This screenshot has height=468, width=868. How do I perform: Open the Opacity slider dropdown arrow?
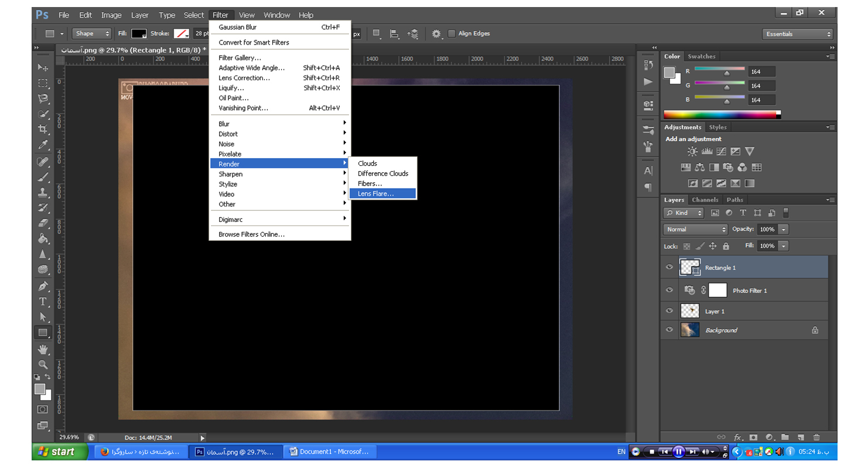[x=784, y=229]
